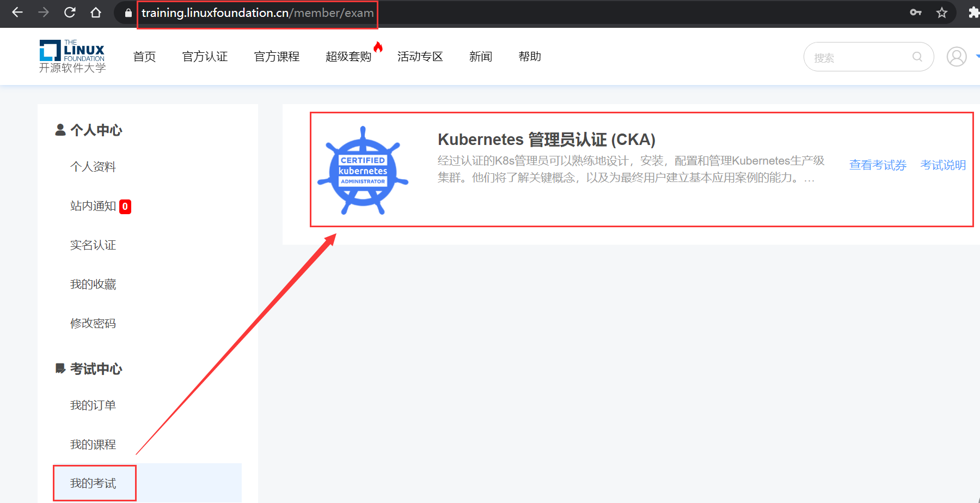Select 实名认证 in the sidebar
This screenshot has height=503, width=980.
(93, 245)
